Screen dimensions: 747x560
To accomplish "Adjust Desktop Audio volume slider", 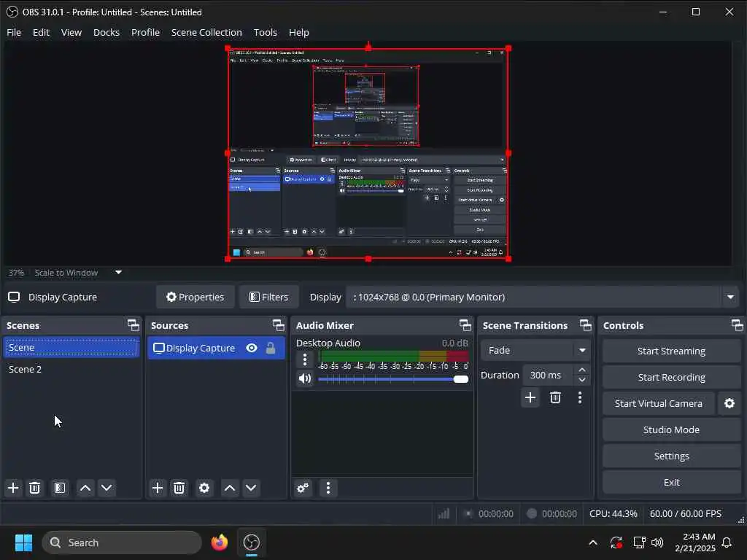I will 393,379.
